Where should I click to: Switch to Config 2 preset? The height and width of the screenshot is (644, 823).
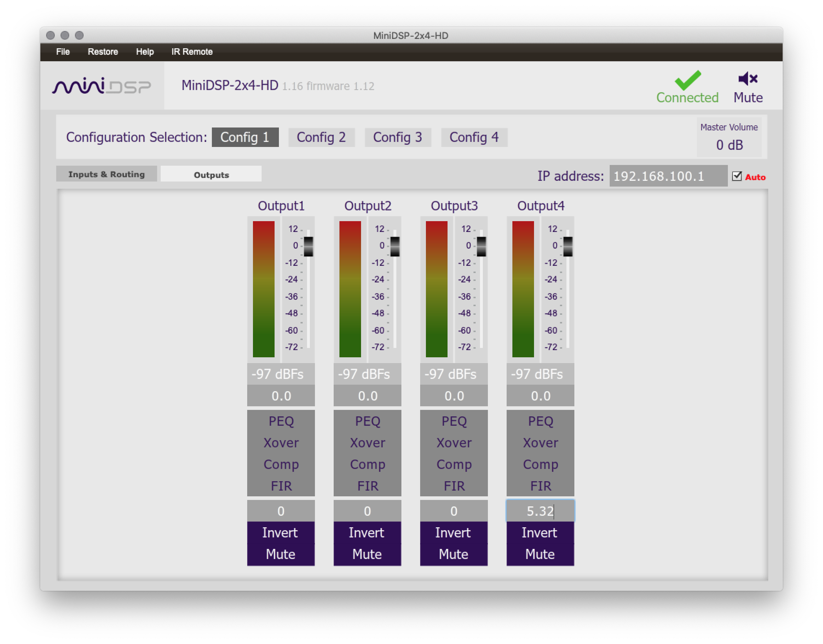click(321, 137)
